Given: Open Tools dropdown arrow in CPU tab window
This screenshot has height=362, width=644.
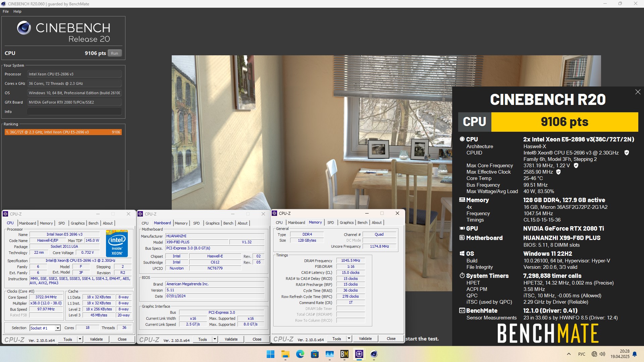Looking at the screenshot, I should tap(80, 339).
